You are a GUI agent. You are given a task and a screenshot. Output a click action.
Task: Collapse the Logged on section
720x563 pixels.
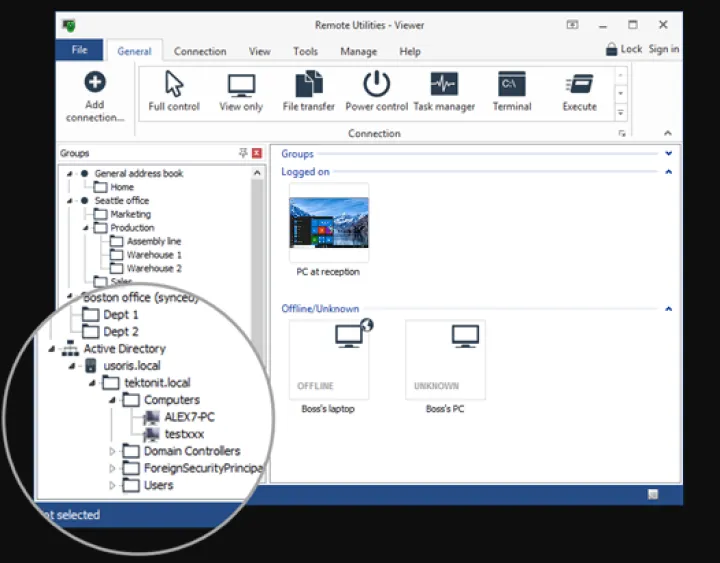pyautogui.click(x=668, y=172)
